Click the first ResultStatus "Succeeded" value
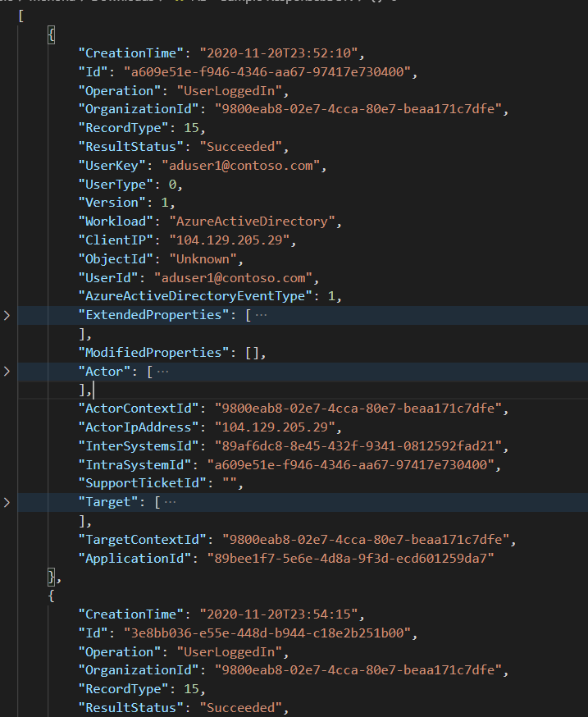Viewport: 588px width, 717px height. (x=241, y=147)
